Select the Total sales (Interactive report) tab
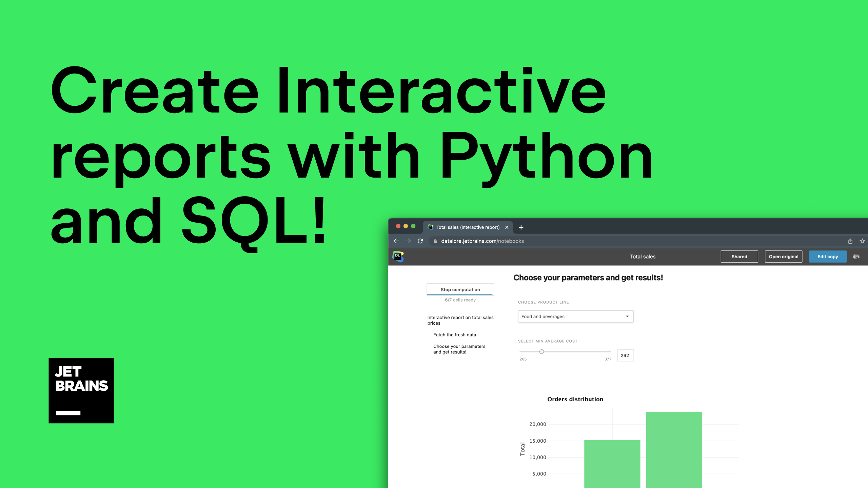Image resolution: width=868 pixels, height=488 pixels. [468, 227]
